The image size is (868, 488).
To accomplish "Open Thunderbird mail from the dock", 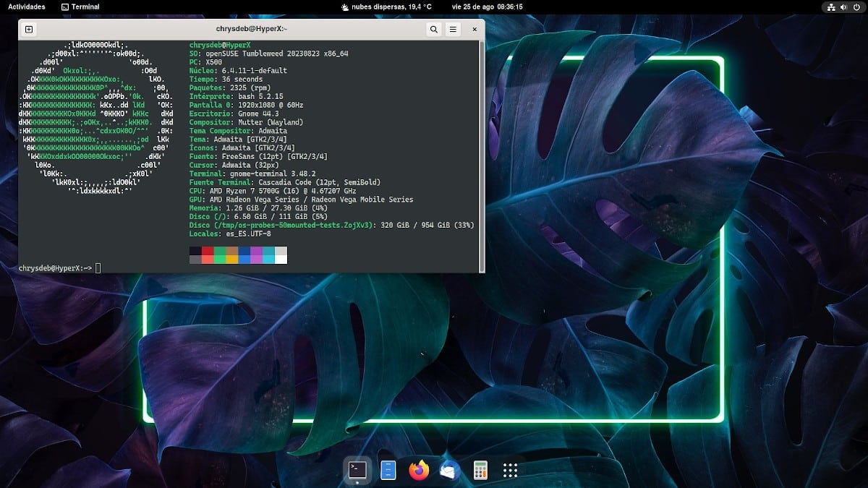I will (449, 471).
